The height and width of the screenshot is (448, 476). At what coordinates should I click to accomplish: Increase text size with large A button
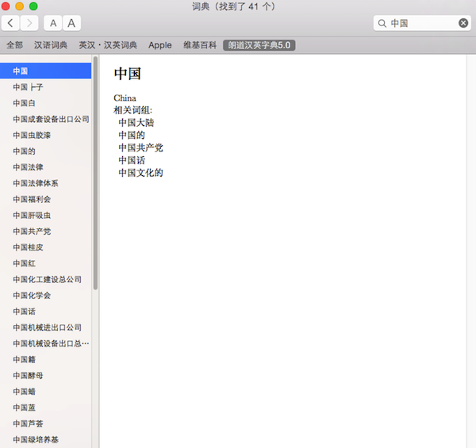pos(71,23)
